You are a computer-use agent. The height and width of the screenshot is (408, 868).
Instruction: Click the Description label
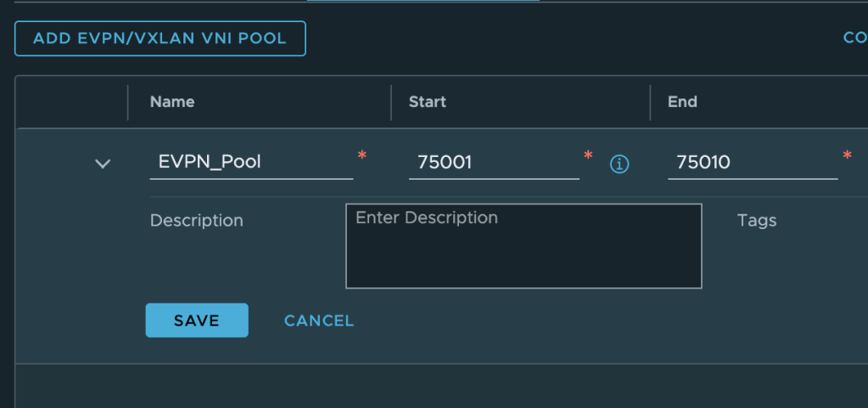click(x=196, y=221)
